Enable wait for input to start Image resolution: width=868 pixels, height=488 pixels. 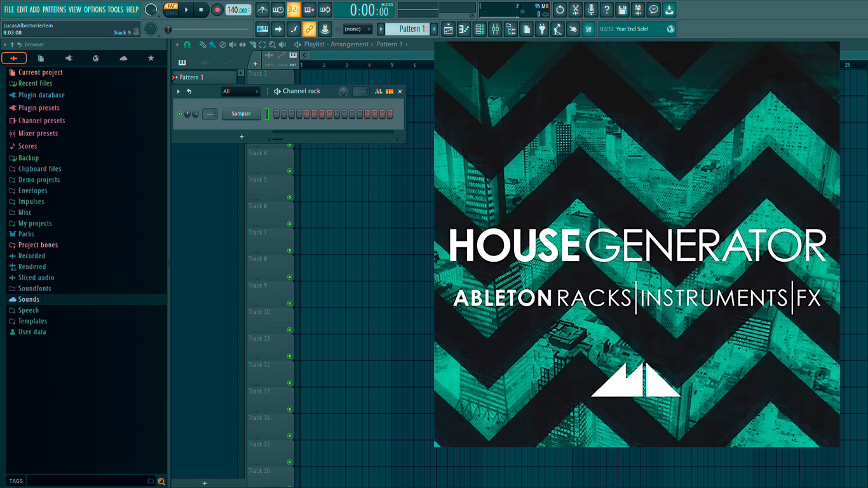pyautogui.click(x=278, y=10)
